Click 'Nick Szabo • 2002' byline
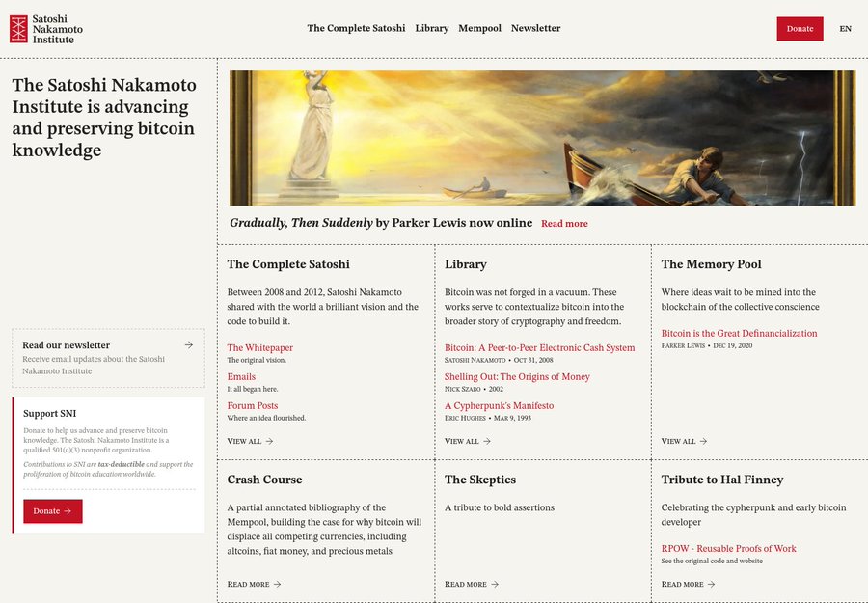The image size is (868, 603). (474, 389)
